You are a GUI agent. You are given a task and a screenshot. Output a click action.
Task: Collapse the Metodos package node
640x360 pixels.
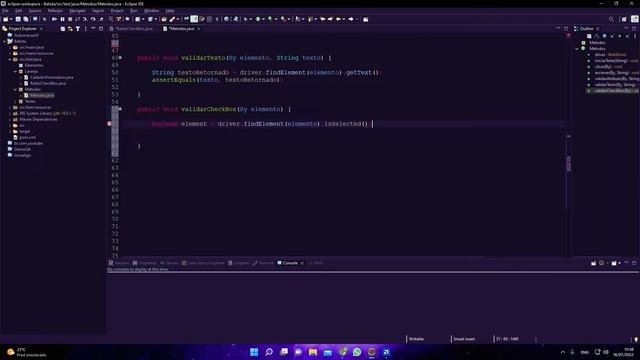point(16,89)
